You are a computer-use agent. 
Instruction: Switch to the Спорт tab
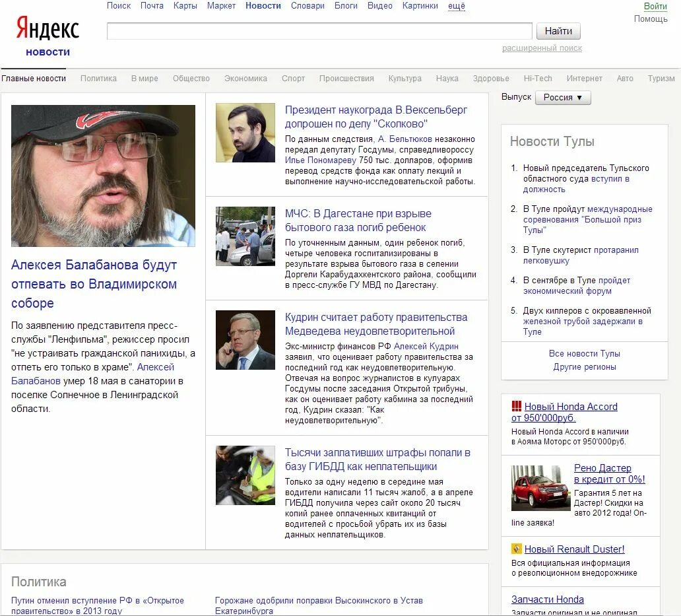[293, 79]
